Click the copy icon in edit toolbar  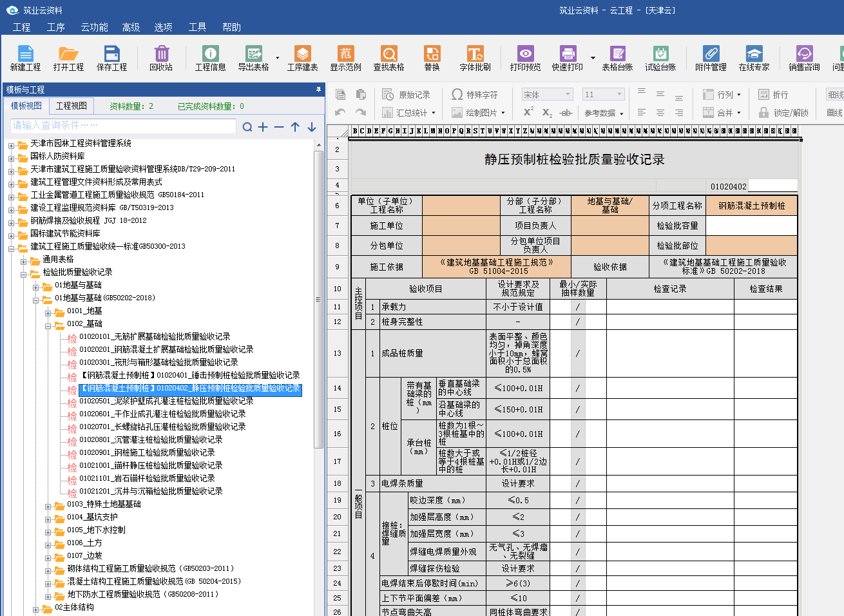340,95
